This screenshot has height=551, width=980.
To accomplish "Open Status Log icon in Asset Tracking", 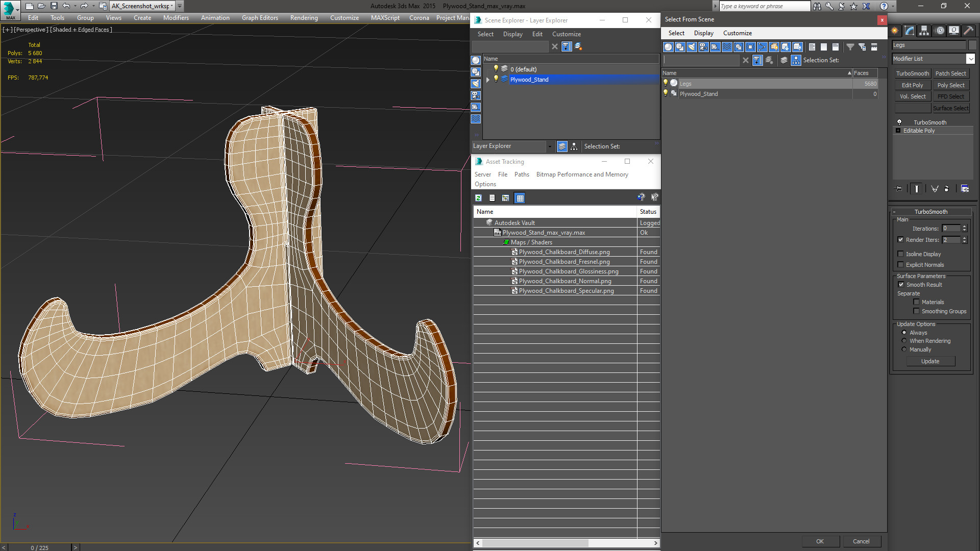I will pyautogui.click(x=492, y=198).
